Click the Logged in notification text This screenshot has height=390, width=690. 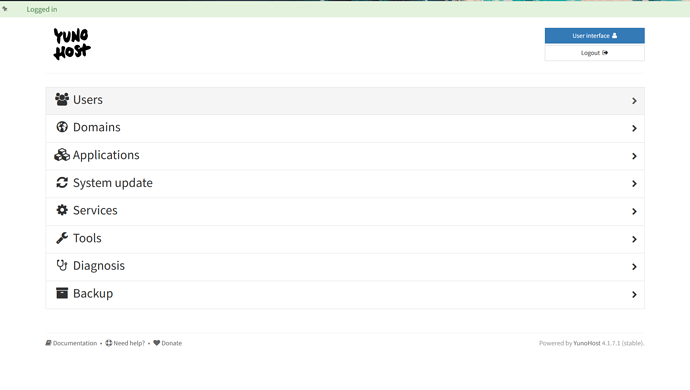pos(42,9)
